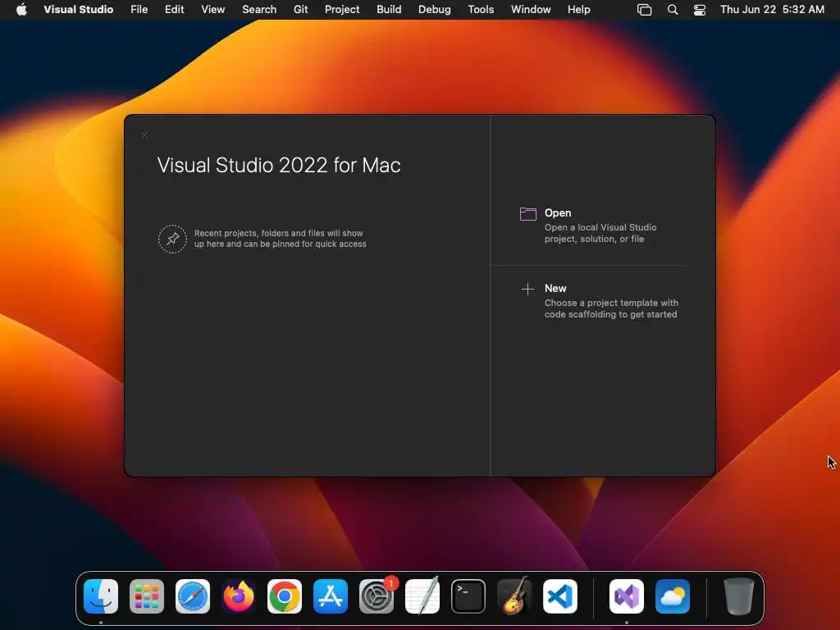Open TextEdit from the dock
The width and height of the screenshot is (840, 630).
(422, 596)
